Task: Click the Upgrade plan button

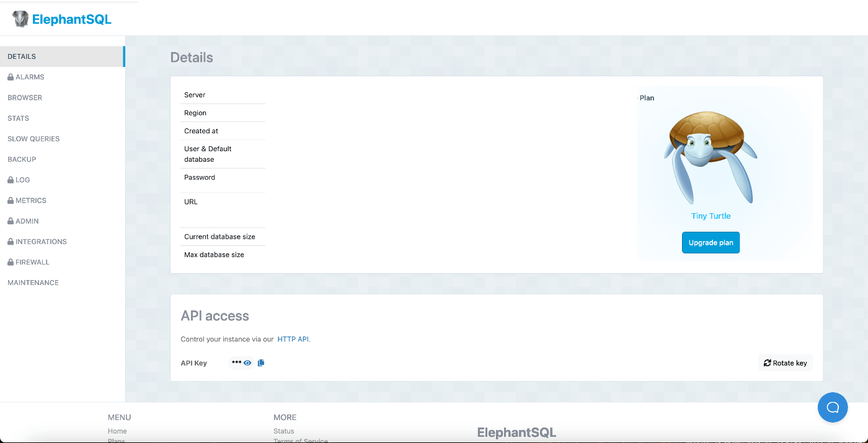Action: [x=711, y=243]
